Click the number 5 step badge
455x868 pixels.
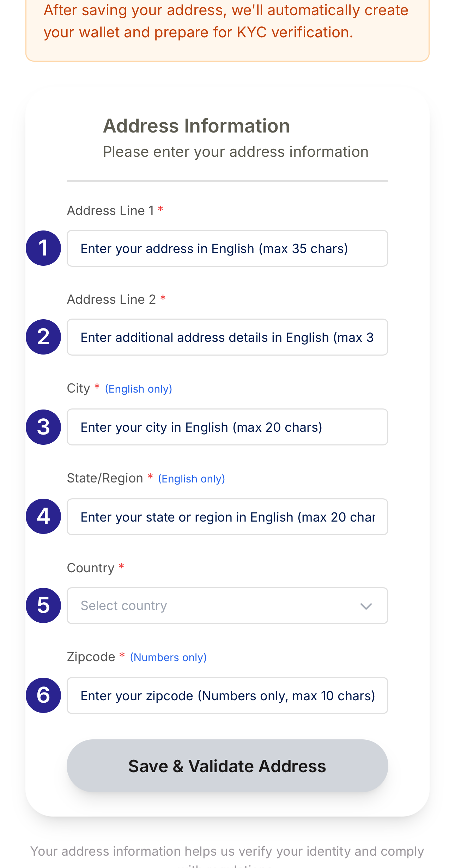(x=43, y=605)
